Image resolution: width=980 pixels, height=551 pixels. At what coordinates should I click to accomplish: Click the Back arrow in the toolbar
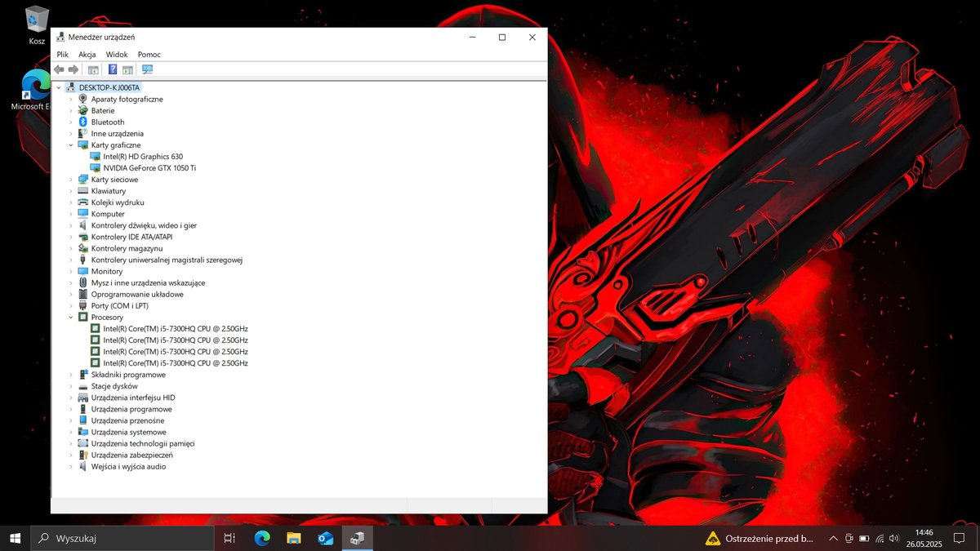(59, 70)
